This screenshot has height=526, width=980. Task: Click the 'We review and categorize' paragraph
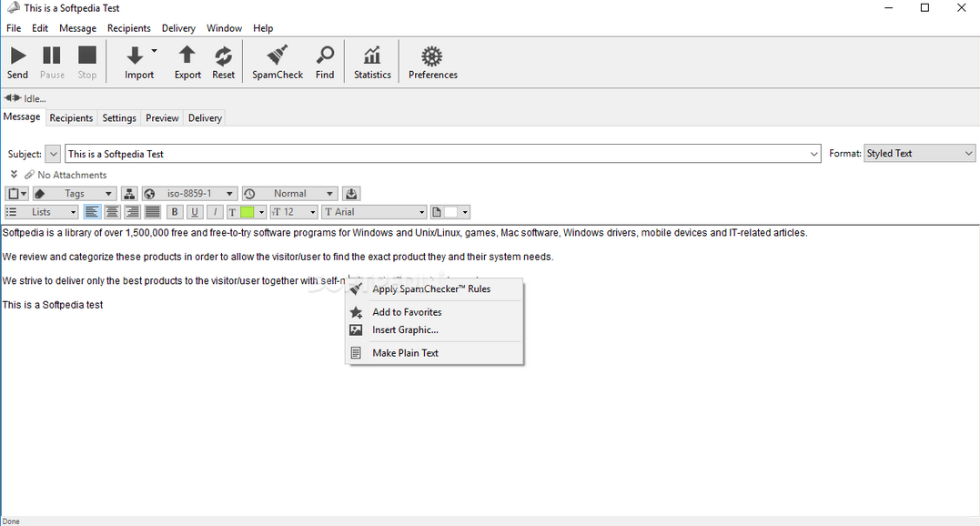(x=278, y=257)
